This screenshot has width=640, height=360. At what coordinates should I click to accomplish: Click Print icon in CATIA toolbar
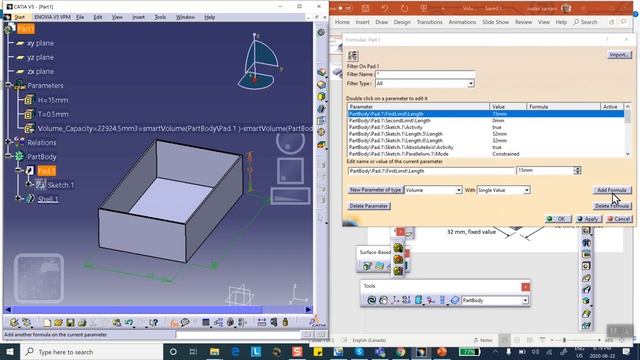click(x=82, y=323)
